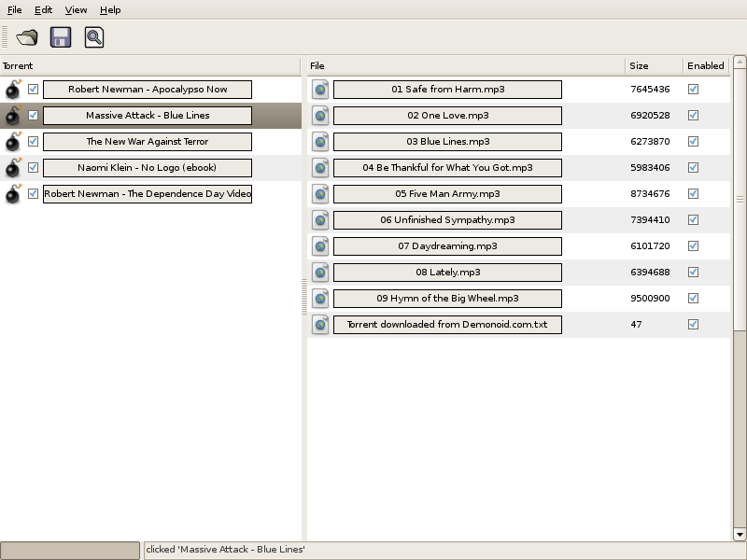Click file icon beside 04 Be Thankful for What You Got.mp3
This screenshot has height=560, width=747.
320,168
